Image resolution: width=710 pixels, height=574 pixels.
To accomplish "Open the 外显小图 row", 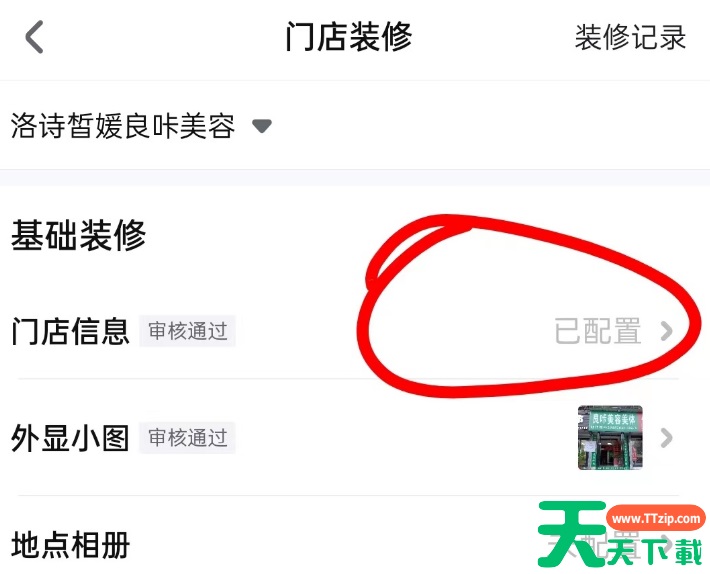I will point(348,437).
